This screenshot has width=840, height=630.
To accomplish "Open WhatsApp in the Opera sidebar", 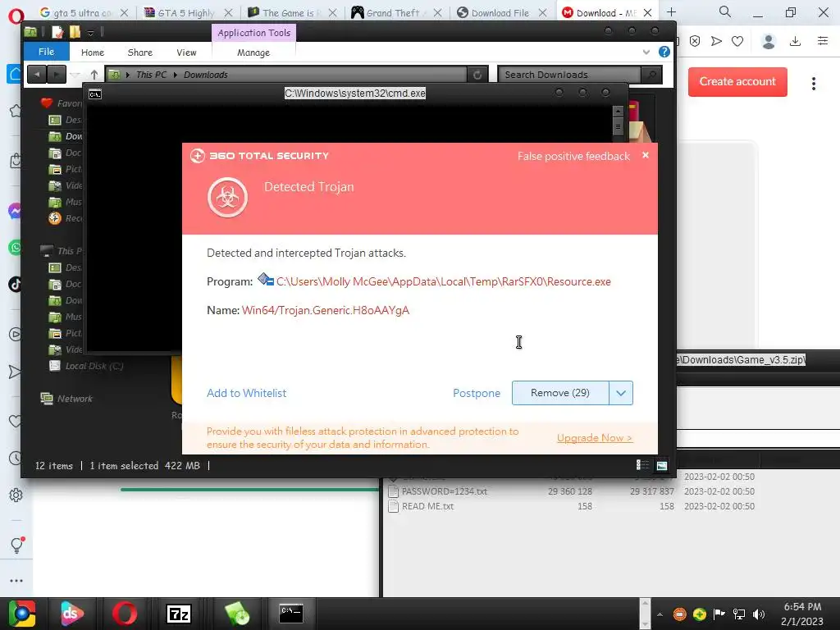I will click(x=16, y=248).
